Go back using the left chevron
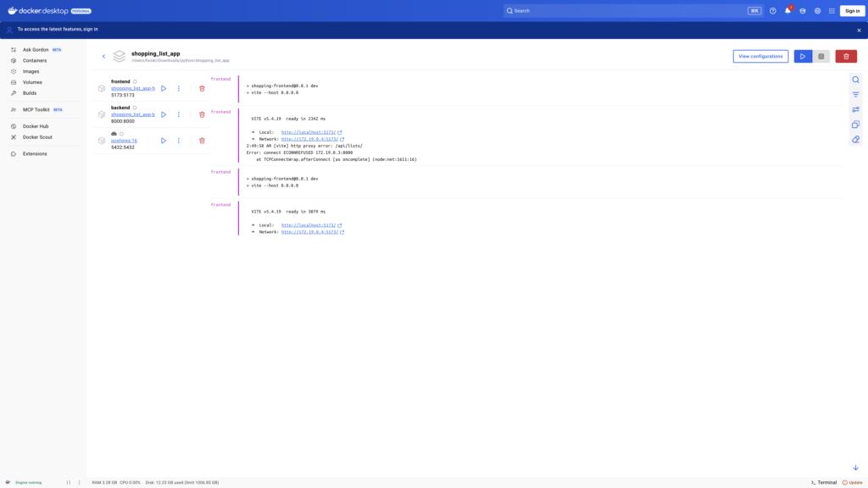 pyautogui.click(x=103, y=57)
